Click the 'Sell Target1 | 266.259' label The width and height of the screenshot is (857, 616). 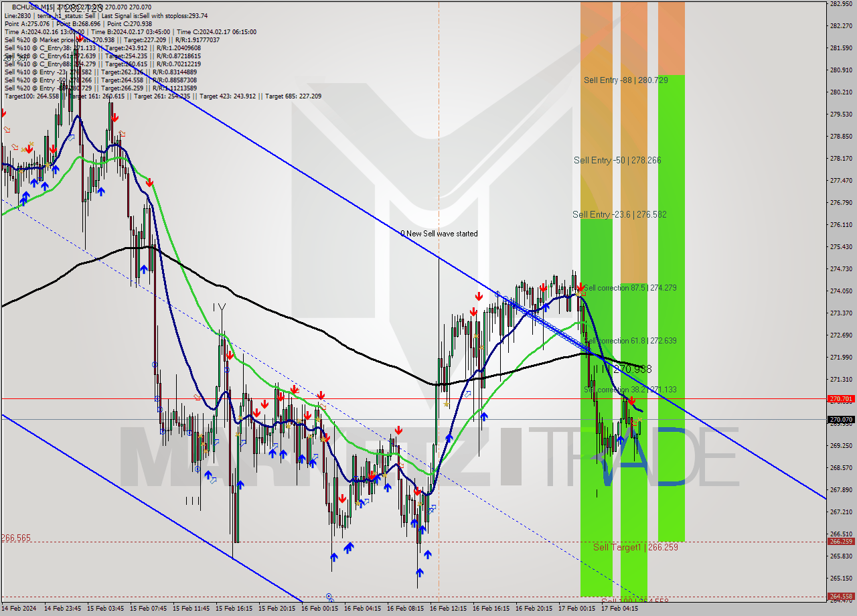point(635,548)
